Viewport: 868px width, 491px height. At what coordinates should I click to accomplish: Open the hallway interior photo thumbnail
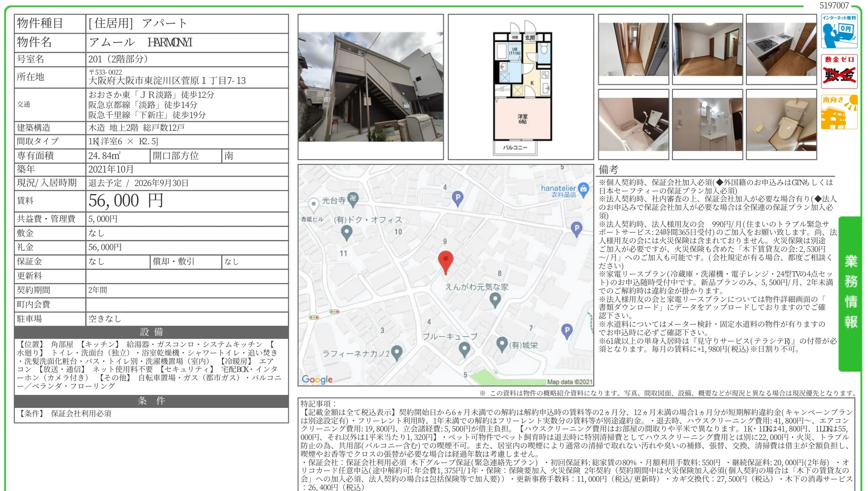pyautogui.click(x=634, y=49)
